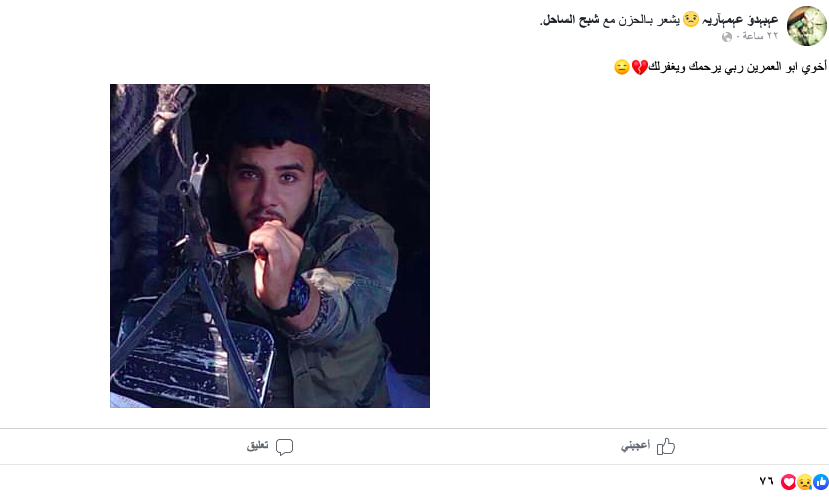
Task: Click the أعجبني Like label
Action: point(635,446)
